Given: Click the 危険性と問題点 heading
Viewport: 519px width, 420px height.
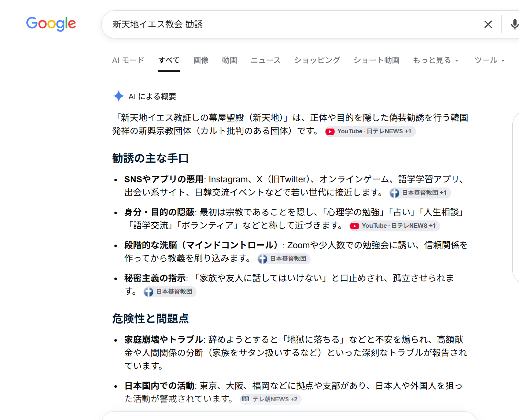Looking at the screenshot, I should 150,319.
